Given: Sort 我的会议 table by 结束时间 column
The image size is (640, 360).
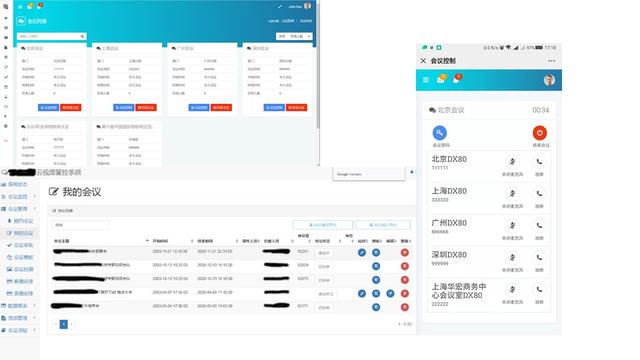Looking at the screenshot, I should (x=217, y=241).
